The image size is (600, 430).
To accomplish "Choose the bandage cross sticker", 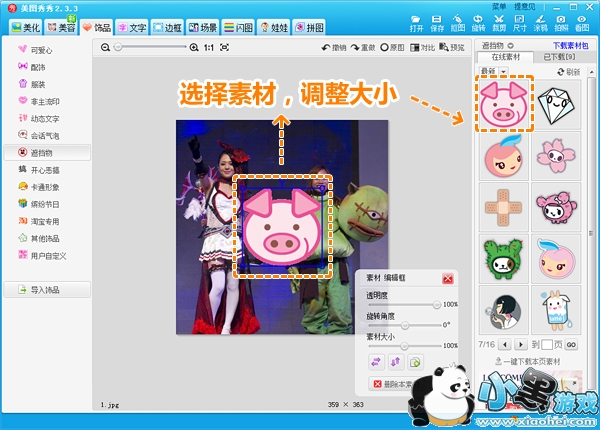I will (504, 207).
